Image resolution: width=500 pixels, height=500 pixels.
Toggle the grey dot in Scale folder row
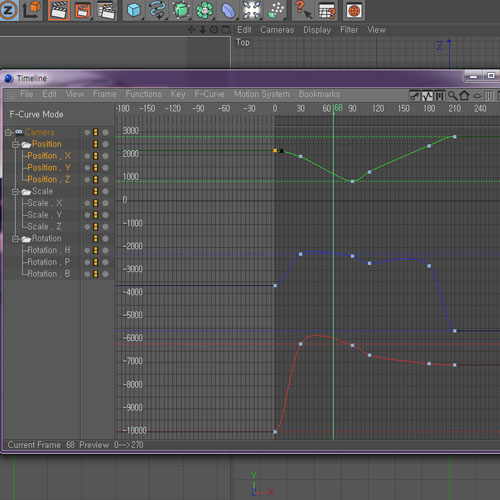tap(105, 191)
